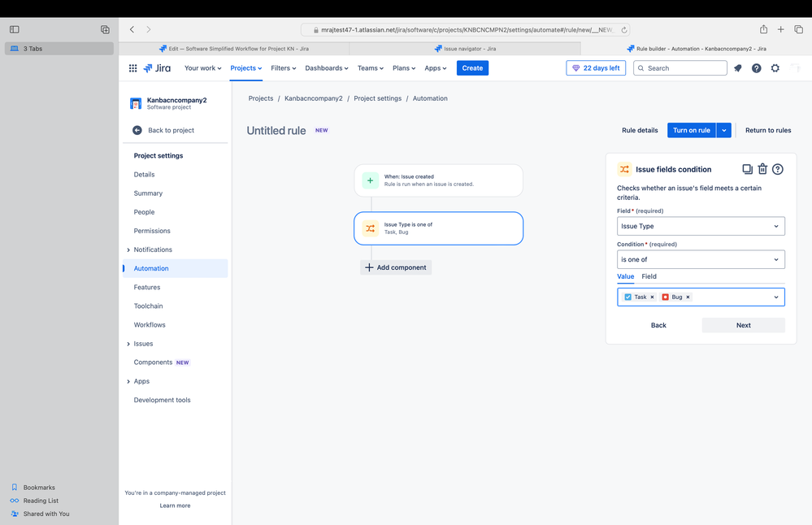The height and width of the screenshot is (525, 812).
Task: Open the Condition dropdown showing is one of
Action: click(701, 259)
